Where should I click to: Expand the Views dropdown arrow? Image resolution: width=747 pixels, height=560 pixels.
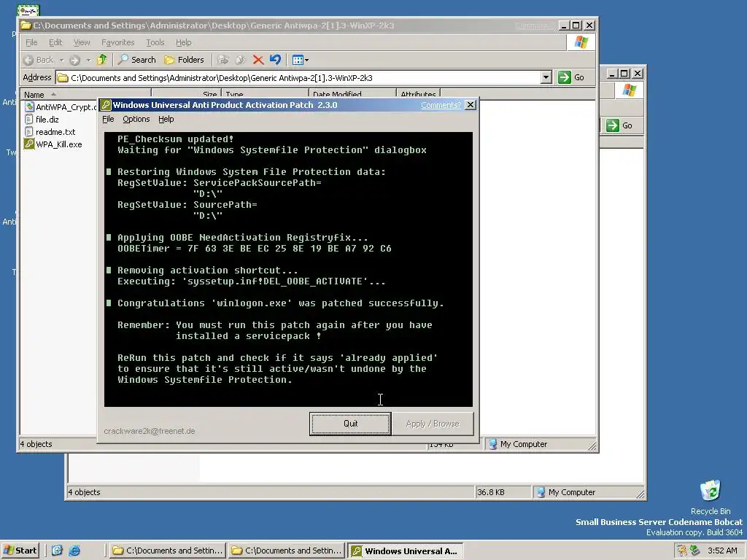pyautogui.click(x=307, y=60)
